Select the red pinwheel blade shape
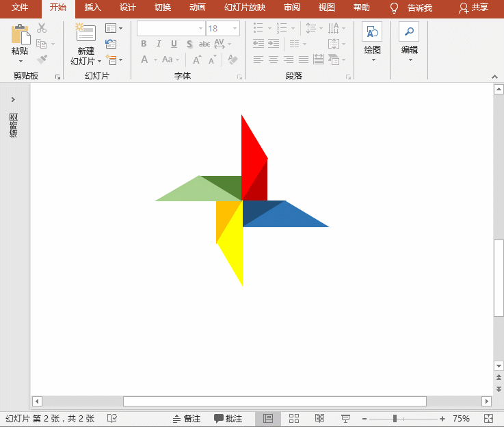 click(252, 161)
